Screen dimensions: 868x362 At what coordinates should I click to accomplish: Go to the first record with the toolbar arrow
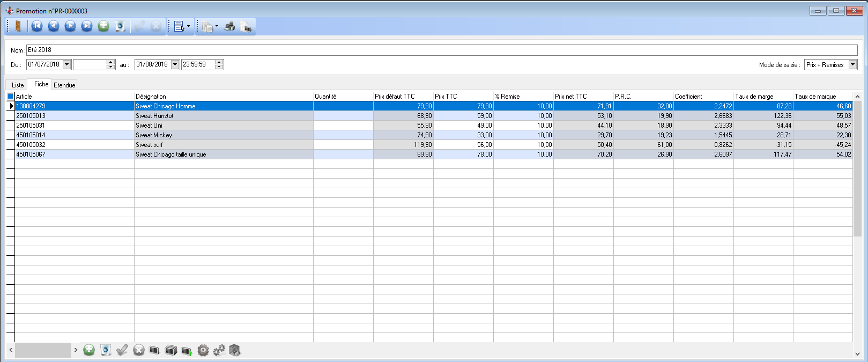coord(37,26)
